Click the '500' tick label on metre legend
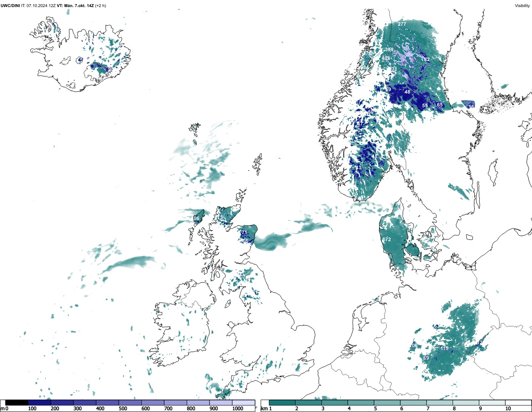 [123, 409]
